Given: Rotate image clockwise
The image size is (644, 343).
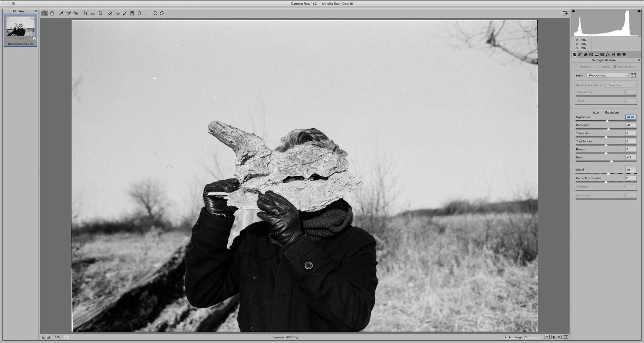Looking at the screenshot, I should (x=162, y=13).
